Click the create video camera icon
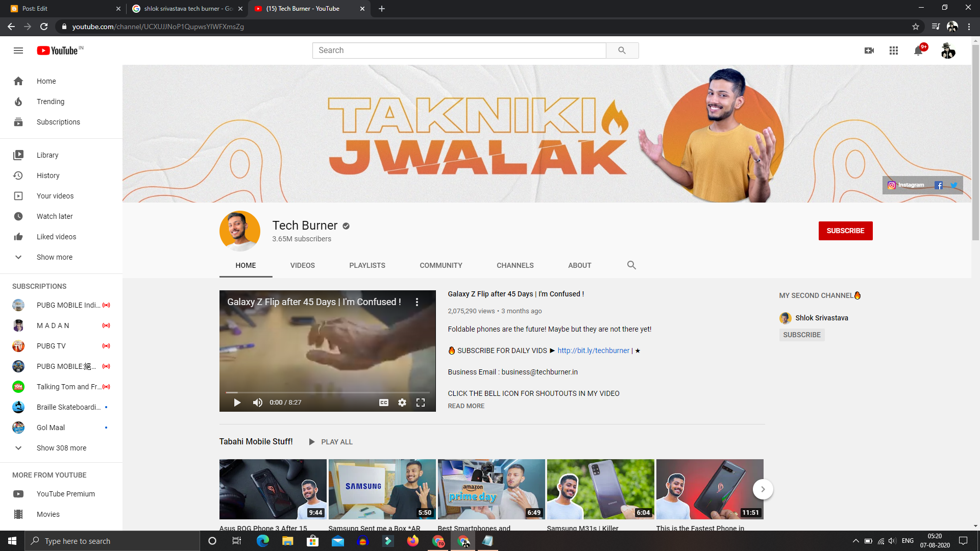 (x=869, y=51)
